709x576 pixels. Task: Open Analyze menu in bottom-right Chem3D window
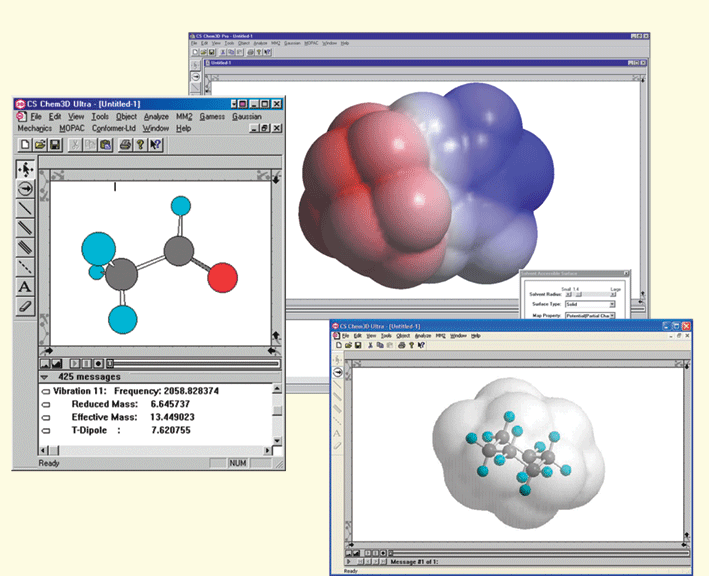coord(423,336)
